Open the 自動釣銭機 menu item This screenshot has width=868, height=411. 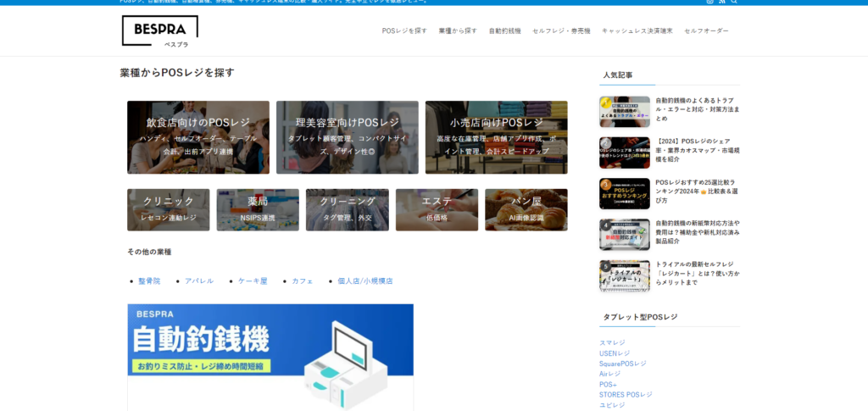505,31
